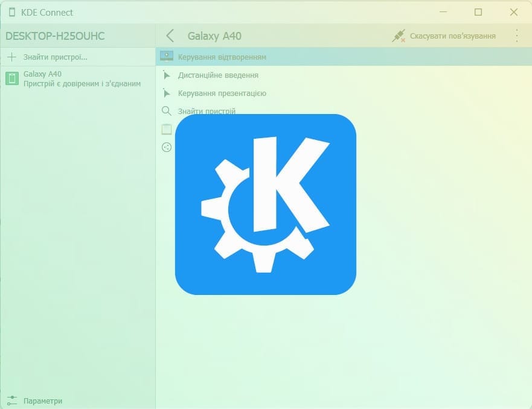
Task: Click the large KDE logo image
Action: [x=266, y=204]
